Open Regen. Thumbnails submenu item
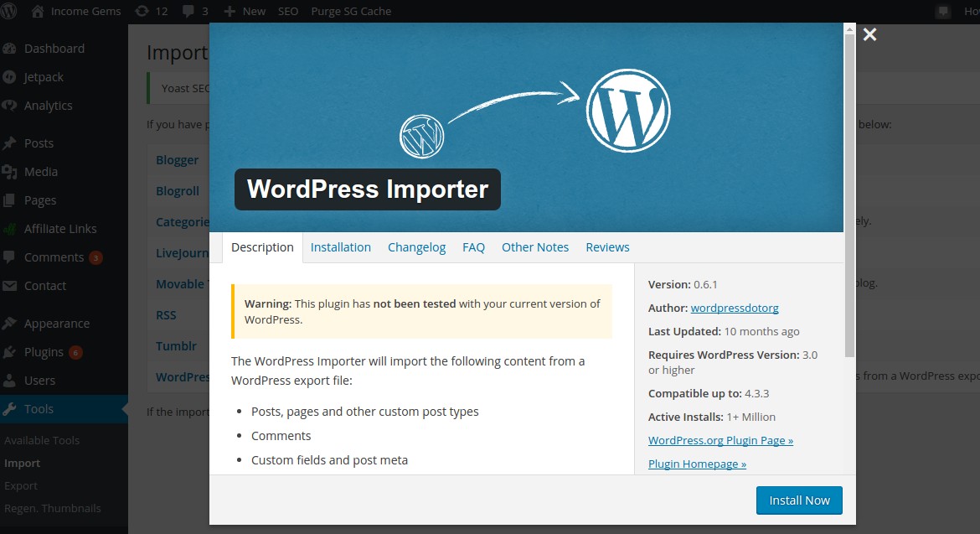The width and height of the screenshot is (980, 534). pos(53,508)
